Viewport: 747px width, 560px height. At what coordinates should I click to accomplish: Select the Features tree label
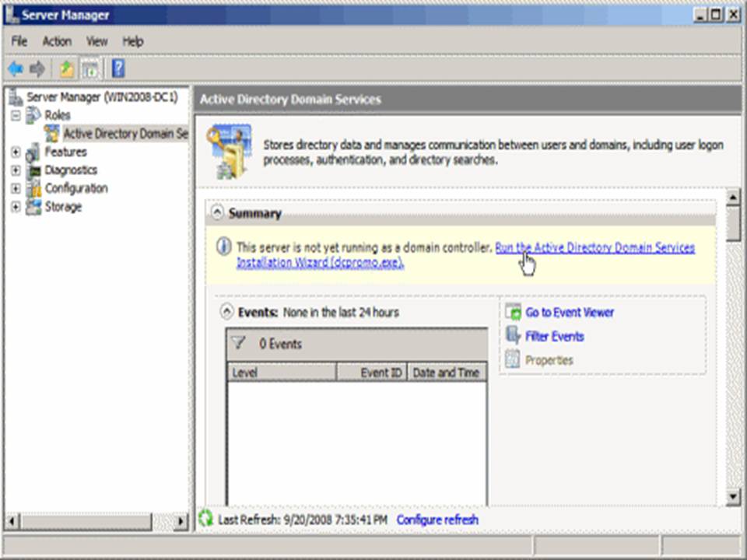tap(65, 152)
